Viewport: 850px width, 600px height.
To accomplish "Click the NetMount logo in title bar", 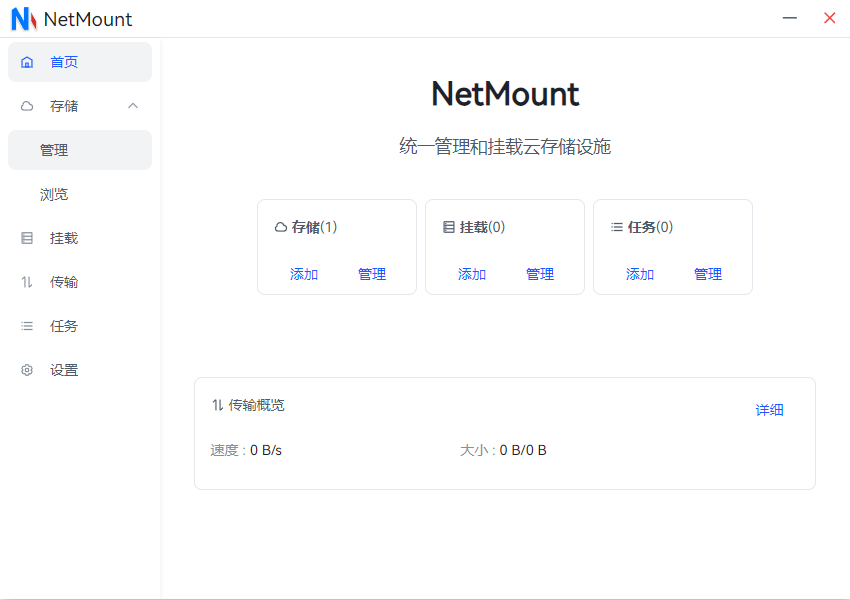I will click(x=24, y=19).
